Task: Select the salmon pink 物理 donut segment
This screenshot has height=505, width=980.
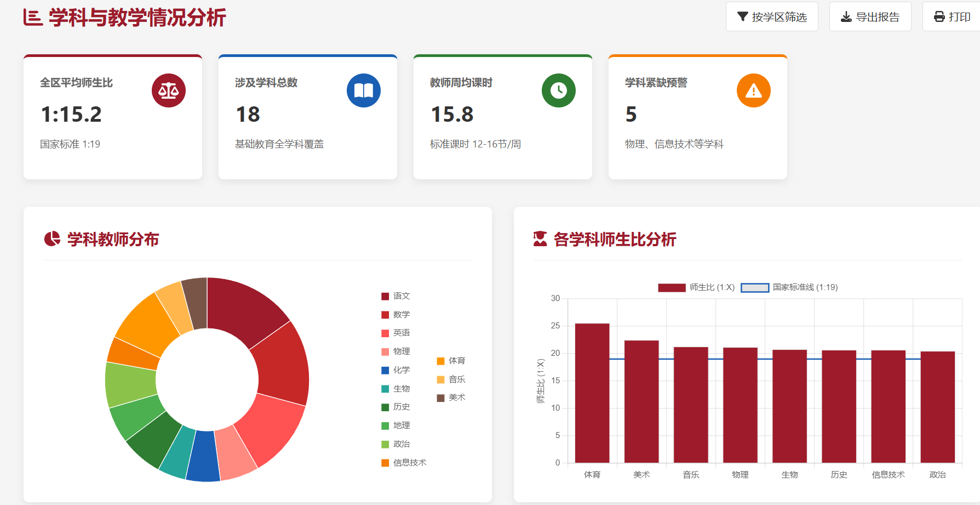Action: (236, 455)
